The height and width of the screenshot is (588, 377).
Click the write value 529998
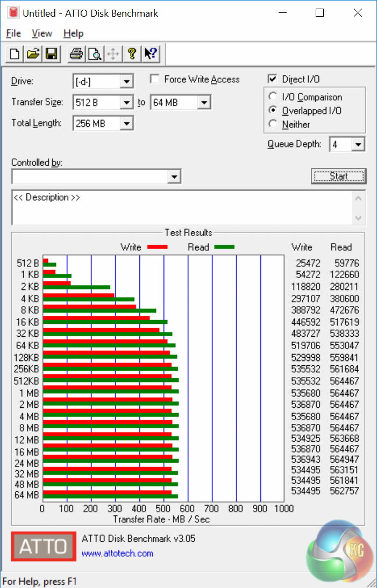[x=306, y=357]
